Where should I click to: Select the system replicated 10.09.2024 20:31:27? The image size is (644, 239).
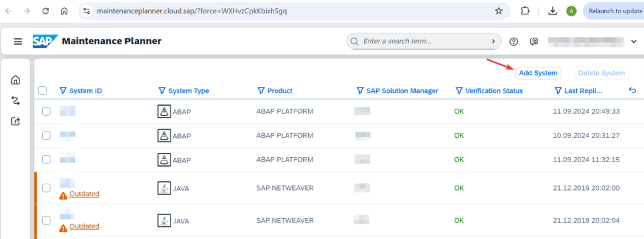tap(47, 135)
